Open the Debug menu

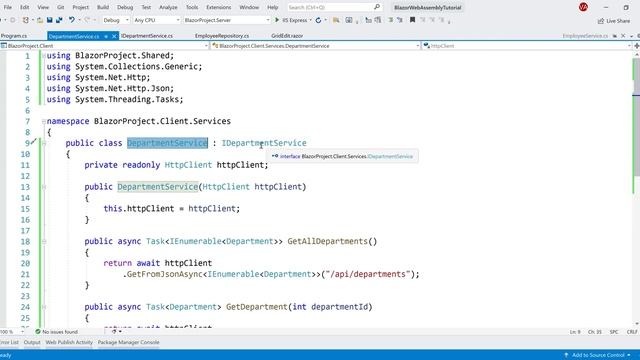[125, 7]
